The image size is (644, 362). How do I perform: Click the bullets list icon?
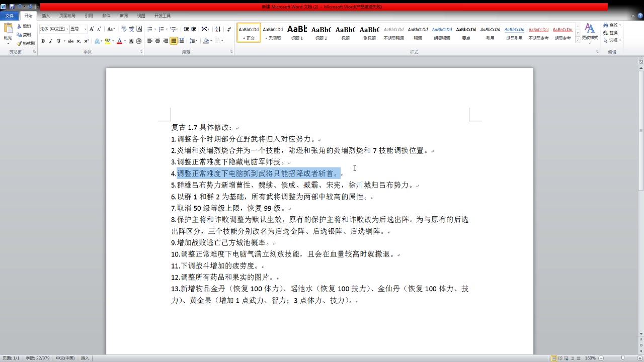151,29
